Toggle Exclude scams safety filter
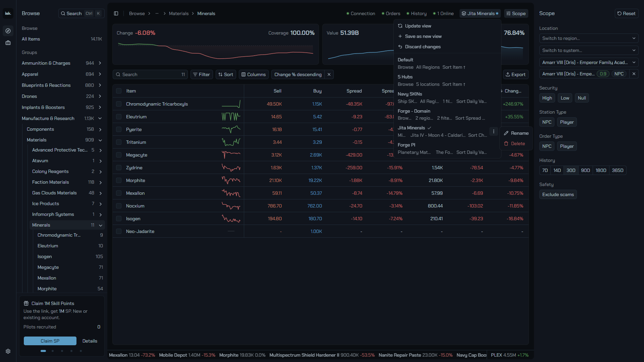The width and height of the screenshot is (644, 362). (x=558, y=194)
